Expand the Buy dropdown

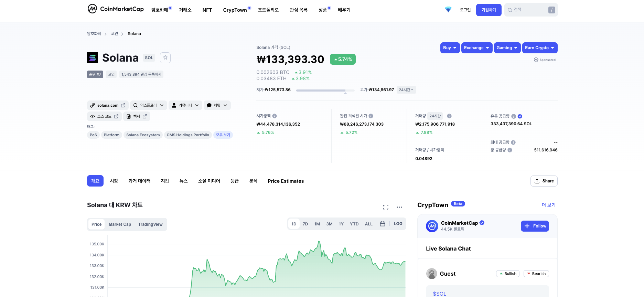pos(450,48)
